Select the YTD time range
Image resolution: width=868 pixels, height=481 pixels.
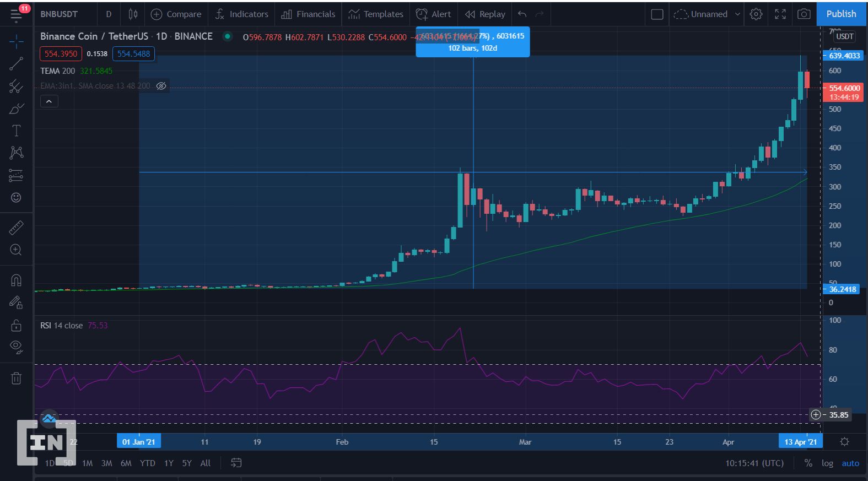(x=147, y=463)
